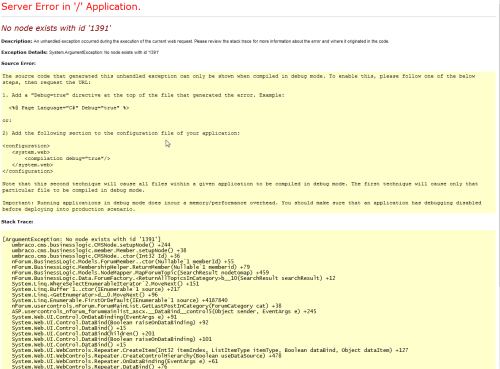The width and height of the screenshot is (500, 369).
Task: Click the 'Description:' label text
Action: tap(17, 41)
